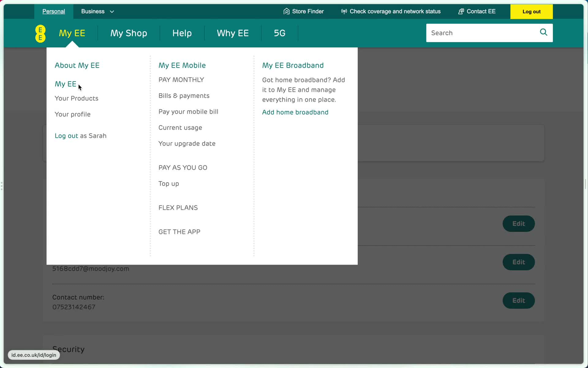Open Bills & payments link
This screenshot has width=588, height=368.
(x=184, y=96)
